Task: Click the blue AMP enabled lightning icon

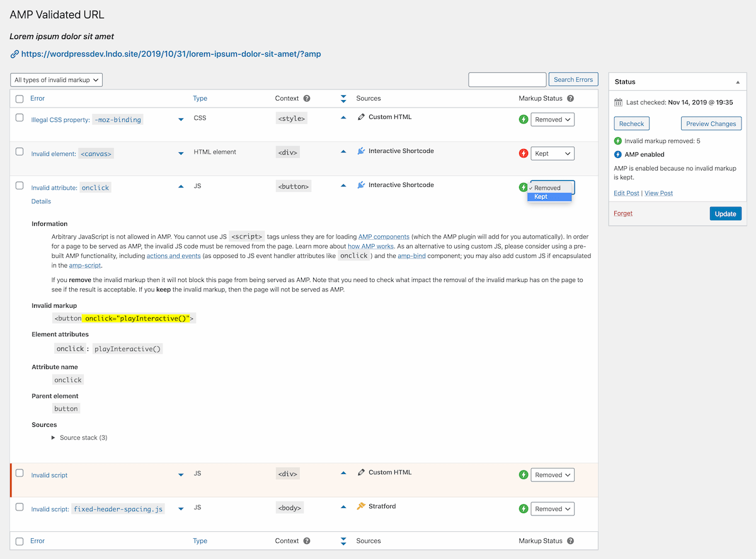Action: [618, 154]
